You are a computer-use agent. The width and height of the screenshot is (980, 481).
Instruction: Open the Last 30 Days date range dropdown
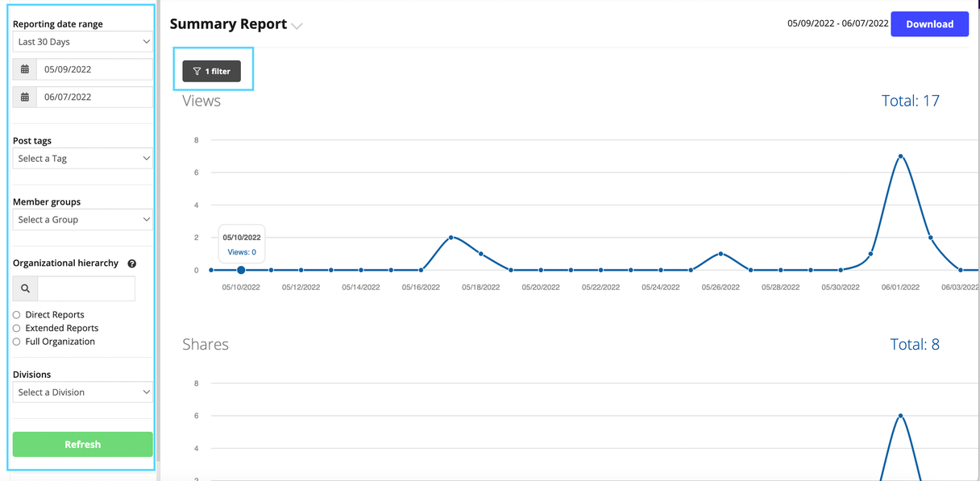pyautogui.click(x=83, y=41)
